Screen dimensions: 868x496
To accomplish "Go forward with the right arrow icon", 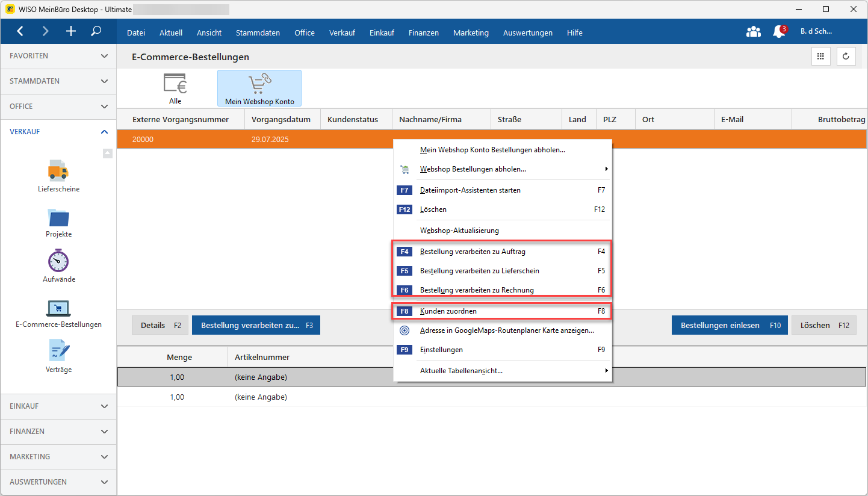I will click(x=46, y=31).
